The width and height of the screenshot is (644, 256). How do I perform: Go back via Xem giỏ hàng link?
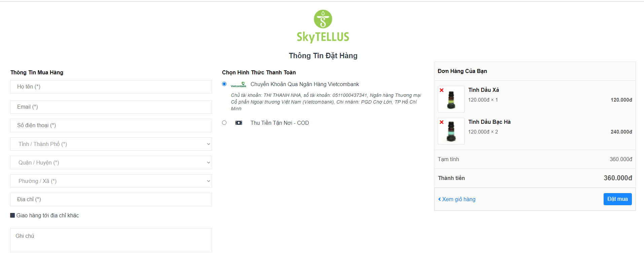coord(457,199)
